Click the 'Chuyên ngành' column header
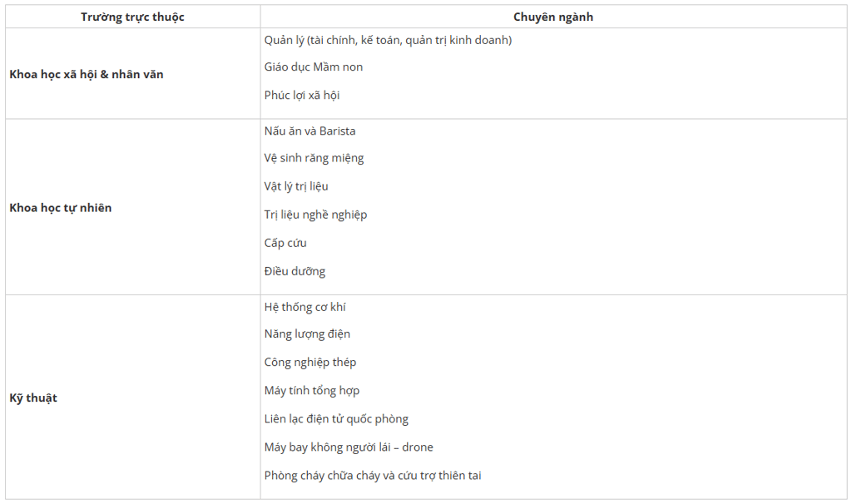Viewport: 852px width, 504px height. [x=553, y=17]
